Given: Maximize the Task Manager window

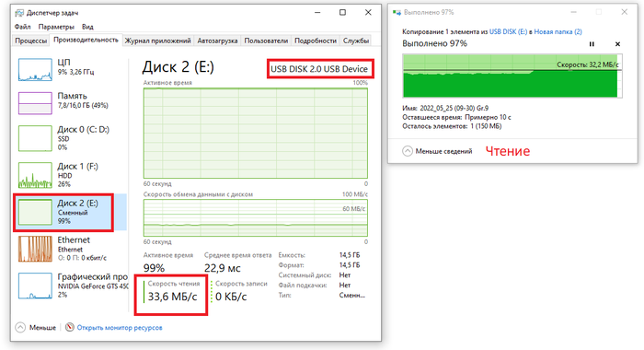Looking at the screenshot, I should tap(342, 12).
